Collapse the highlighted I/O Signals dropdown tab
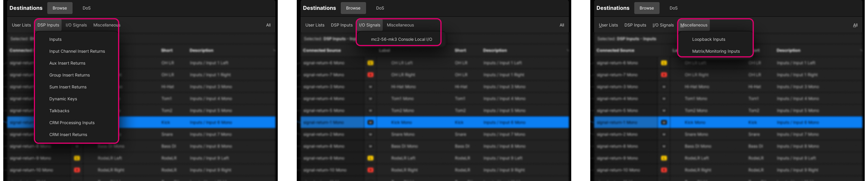 pos(369,25)
